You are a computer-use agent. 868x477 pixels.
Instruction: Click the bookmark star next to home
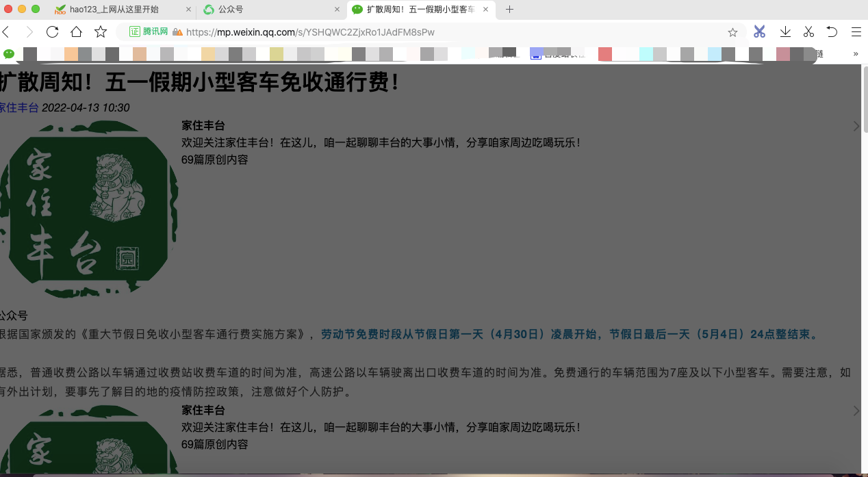[x=101, y=31]
